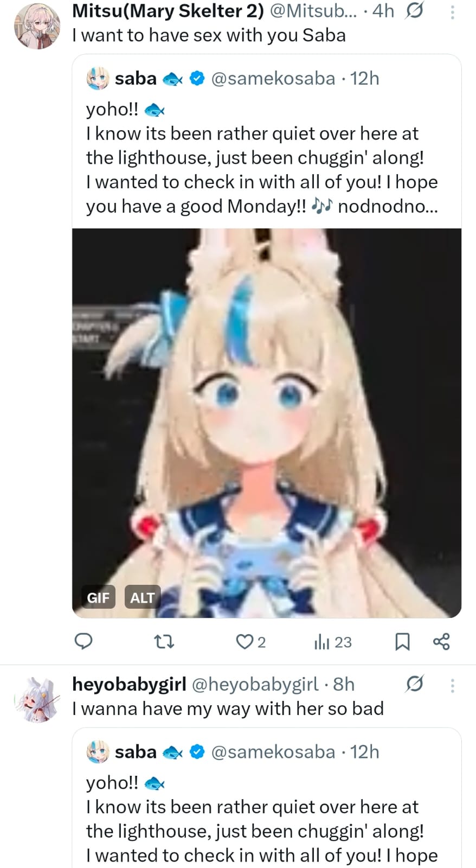Open reply on Mitsu's post
The image size is (476, 868).
coord(83,641)
